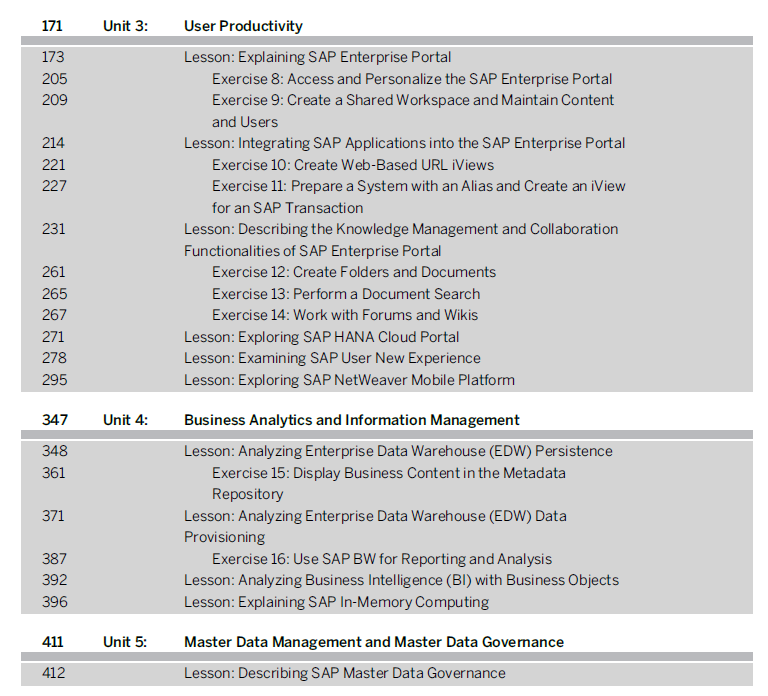The image size is (768, 696).
Task: Select Exercise 11 Prepare a System entry
Action: click(x=419, y=197)
